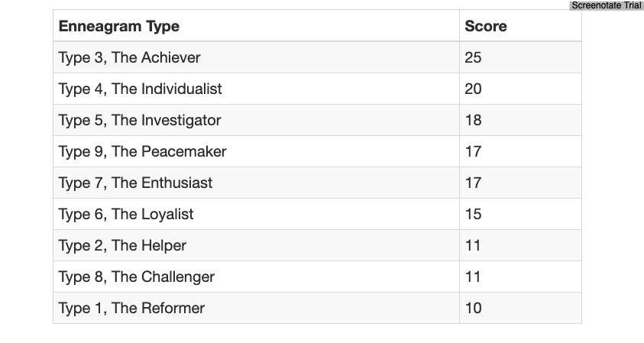The width and height of the screenshot is (644, 343).
Task: Select the Type 9, The Peacemaker cell
Action: 142,151
